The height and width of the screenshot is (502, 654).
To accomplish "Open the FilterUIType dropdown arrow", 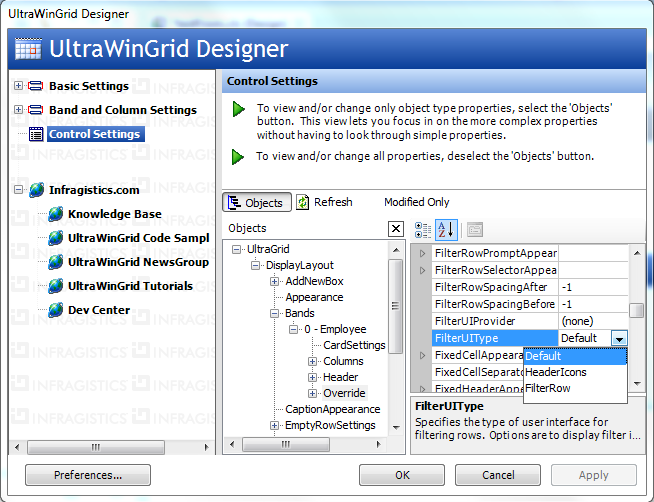I will [619, 339].
